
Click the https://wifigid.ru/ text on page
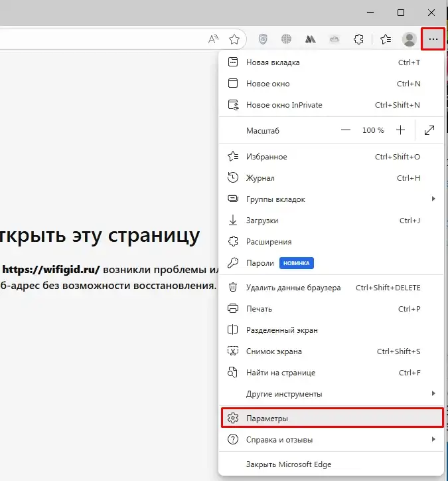(51, 270)
